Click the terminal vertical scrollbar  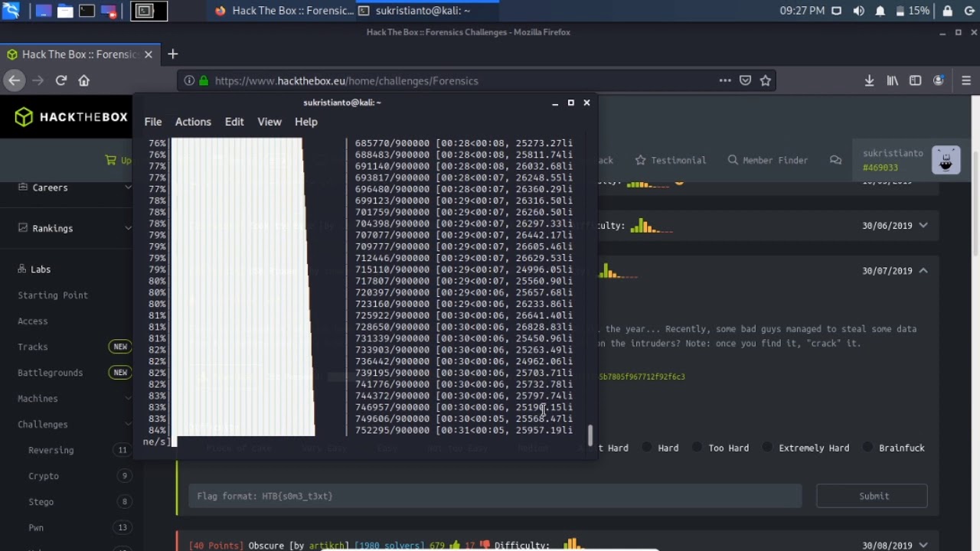point(590,435)
